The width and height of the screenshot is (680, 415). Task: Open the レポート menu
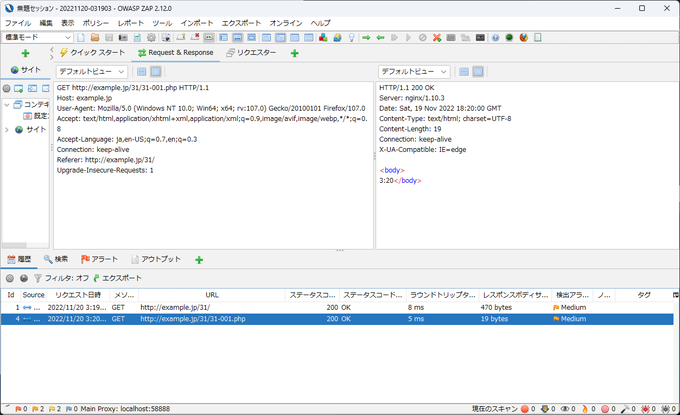pos(131,23)
